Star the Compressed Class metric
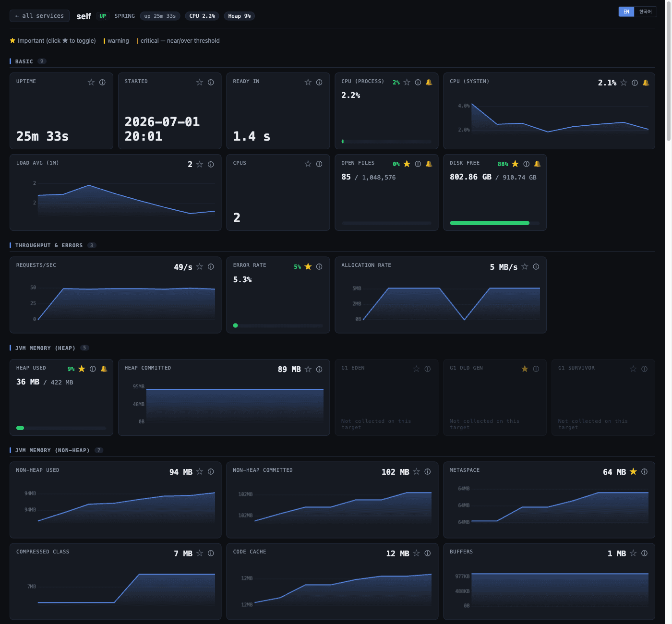The height and width of the screenshot is (624, 672). 200,553
